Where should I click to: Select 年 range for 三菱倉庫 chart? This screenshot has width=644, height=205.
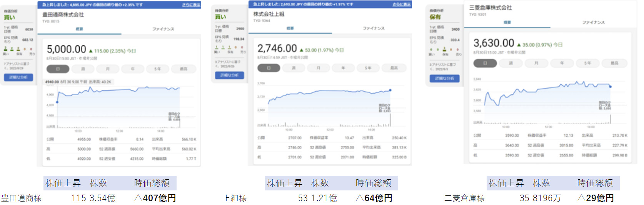pos(562,63)
